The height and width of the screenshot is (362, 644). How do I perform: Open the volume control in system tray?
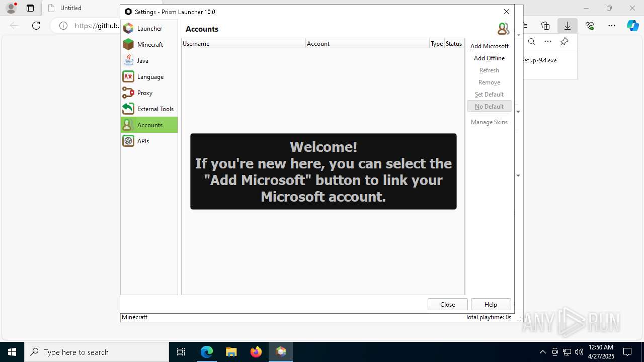pyautogui.click(x=579, y=352)
